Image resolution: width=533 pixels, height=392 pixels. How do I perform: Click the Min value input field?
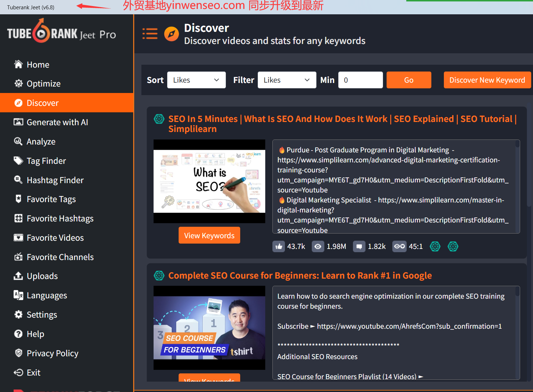point(360,80)
